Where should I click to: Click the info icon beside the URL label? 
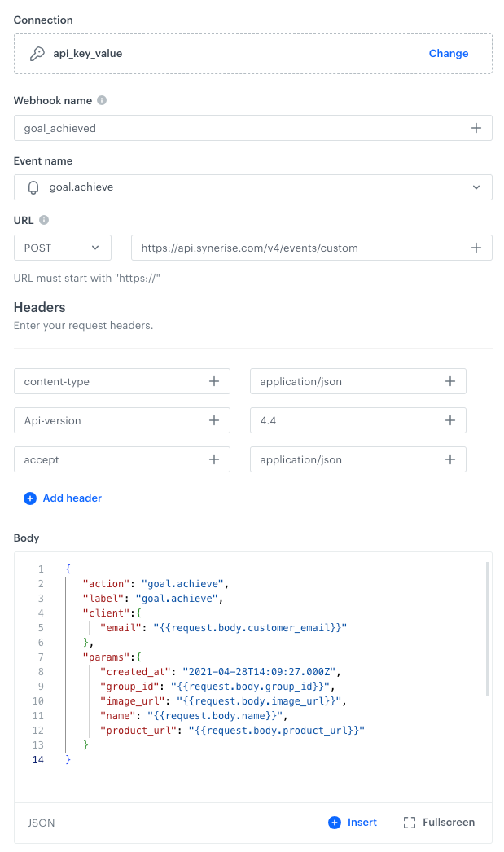[x=45, y=220]
